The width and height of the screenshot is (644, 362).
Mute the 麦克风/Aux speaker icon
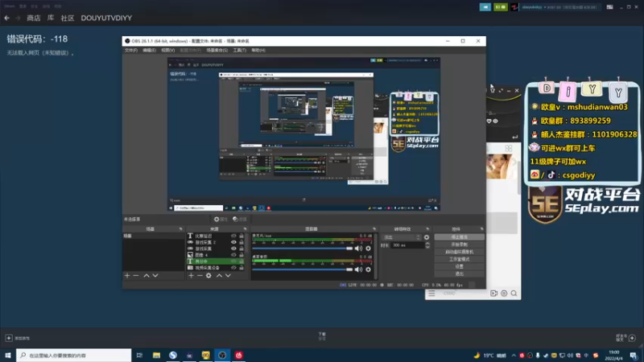click(x=358, y=249)
